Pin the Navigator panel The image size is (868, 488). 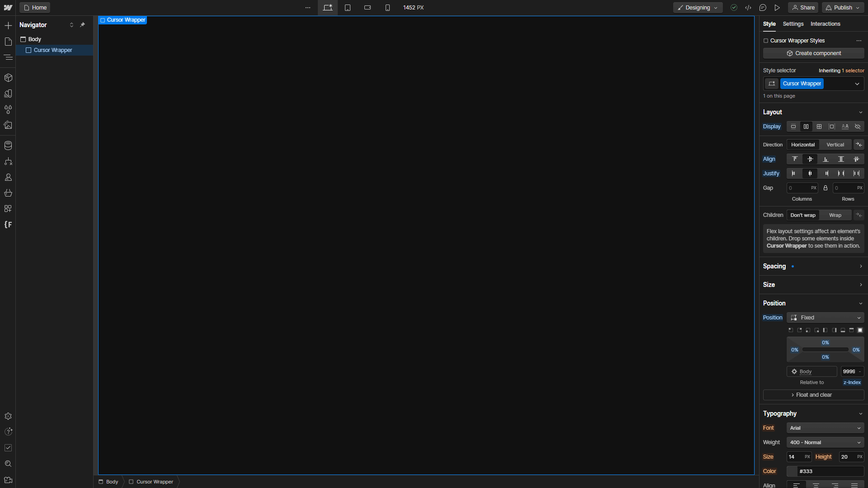82,25
